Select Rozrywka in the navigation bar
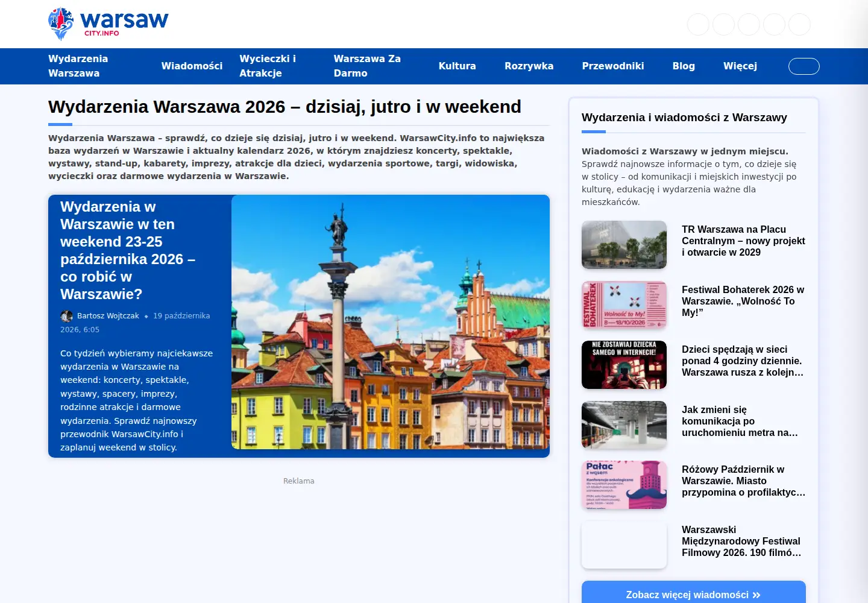 pos(529,66)
